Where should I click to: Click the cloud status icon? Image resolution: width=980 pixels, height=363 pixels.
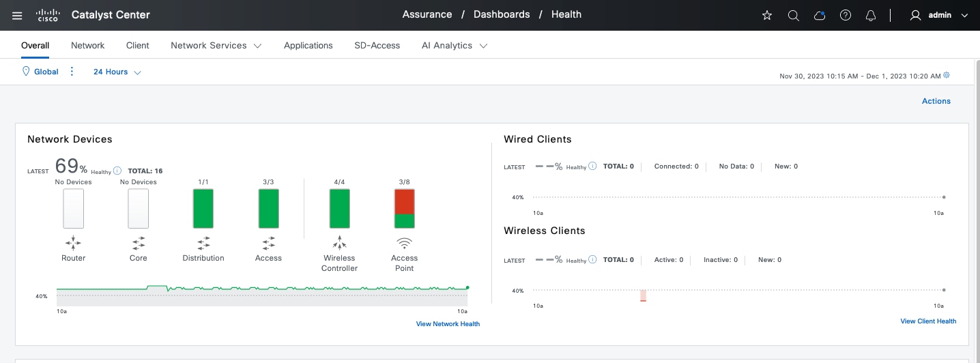click(x=820, y=15)
